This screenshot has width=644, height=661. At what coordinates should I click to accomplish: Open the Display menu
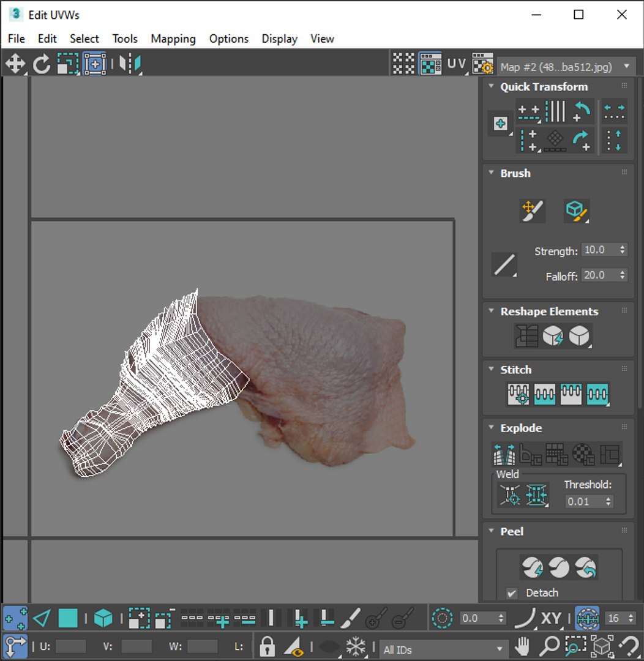[280, 39]
